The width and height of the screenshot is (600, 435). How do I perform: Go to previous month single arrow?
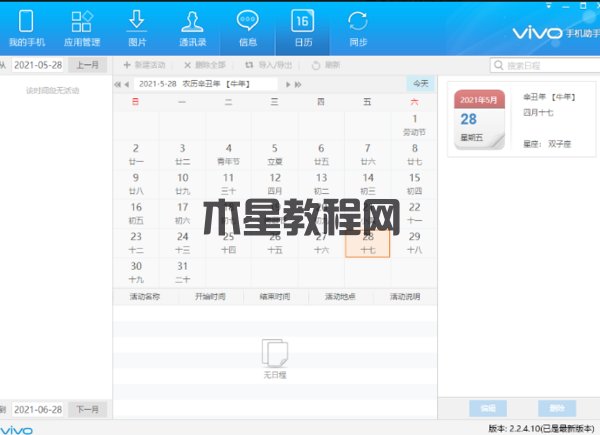pos(127,85)
